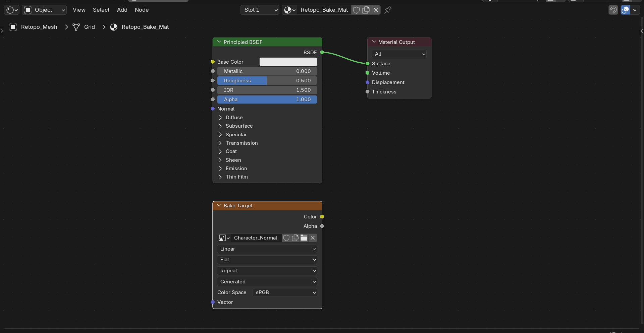Image resolution: width=644 pixels, height=333 pixels.
Task: Open the Linear interpolation dropdown
Action: [267, 249]
